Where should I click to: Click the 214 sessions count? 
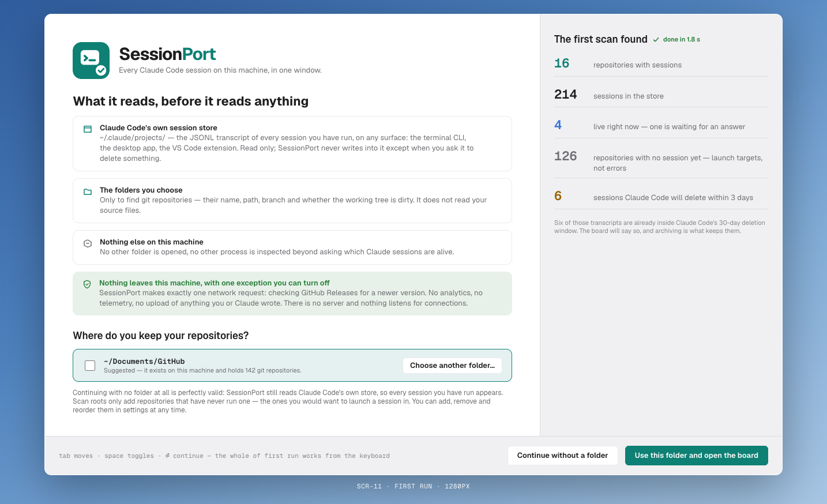pyautogui.click(x=566, y=95)
